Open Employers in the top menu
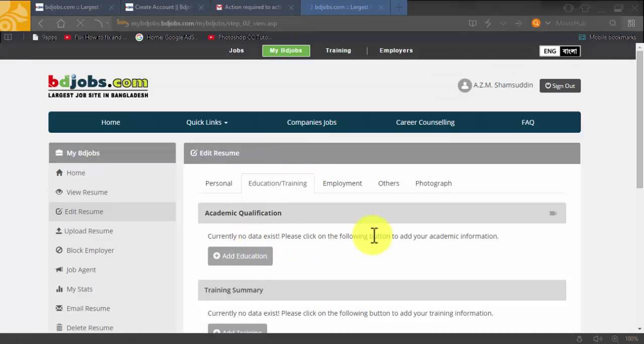Viewport: 644px width, 344px height. [396, 50]
